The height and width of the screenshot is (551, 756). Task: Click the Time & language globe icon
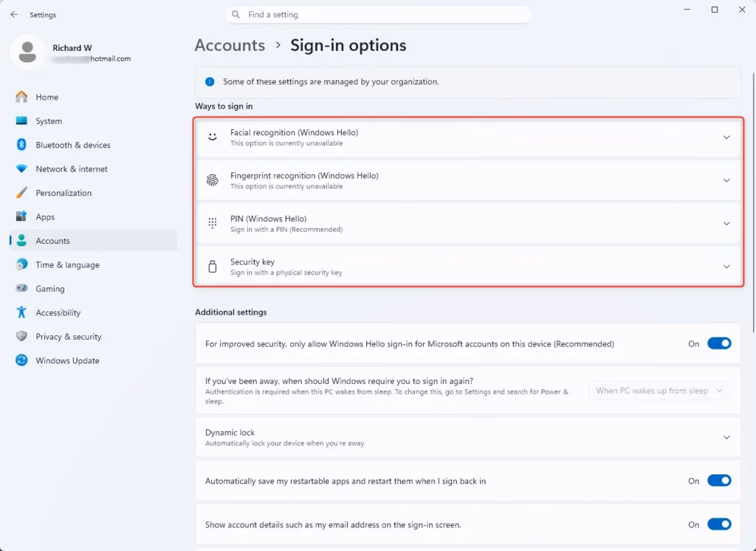point(21,264)
